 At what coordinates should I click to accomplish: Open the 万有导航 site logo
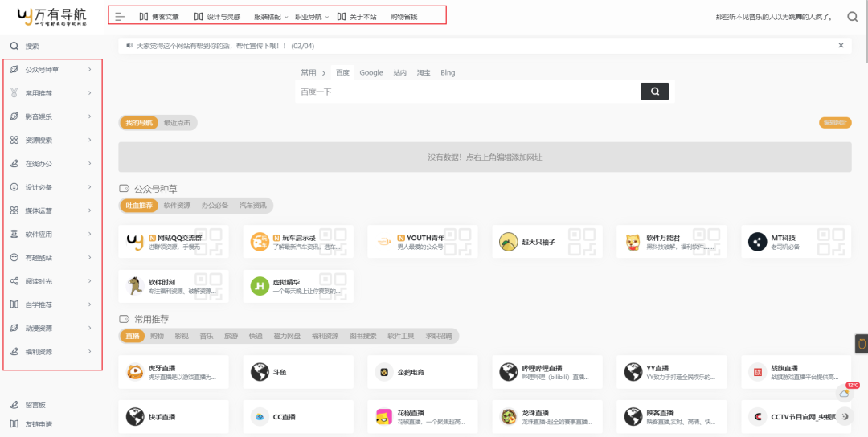(52, 17)
